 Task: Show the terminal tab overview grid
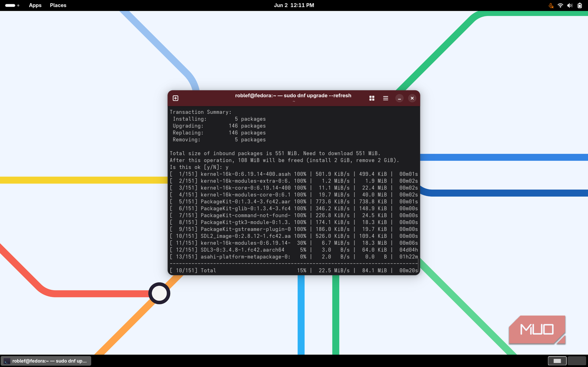click(372, 98)
